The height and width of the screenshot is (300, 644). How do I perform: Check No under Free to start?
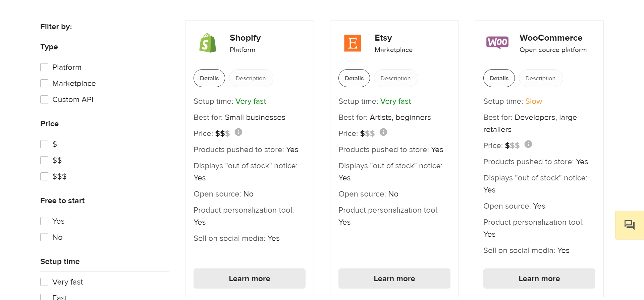tap(44, 237)
